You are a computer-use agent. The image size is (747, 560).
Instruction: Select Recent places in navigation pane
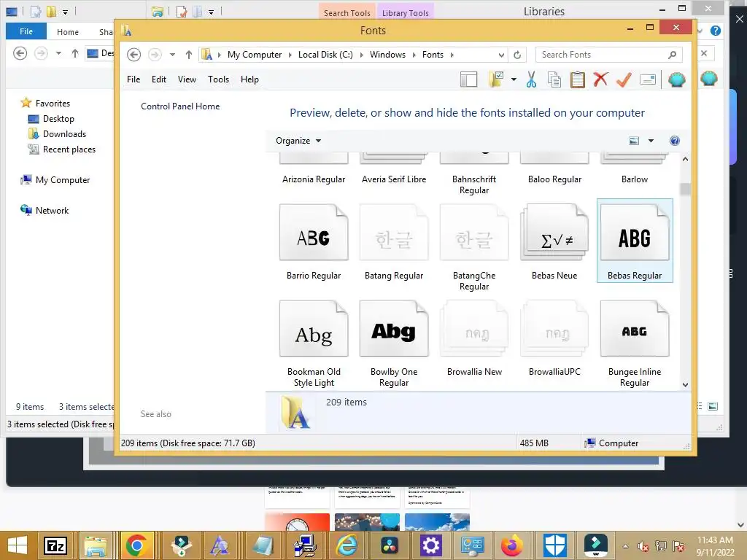pos(69,149)
